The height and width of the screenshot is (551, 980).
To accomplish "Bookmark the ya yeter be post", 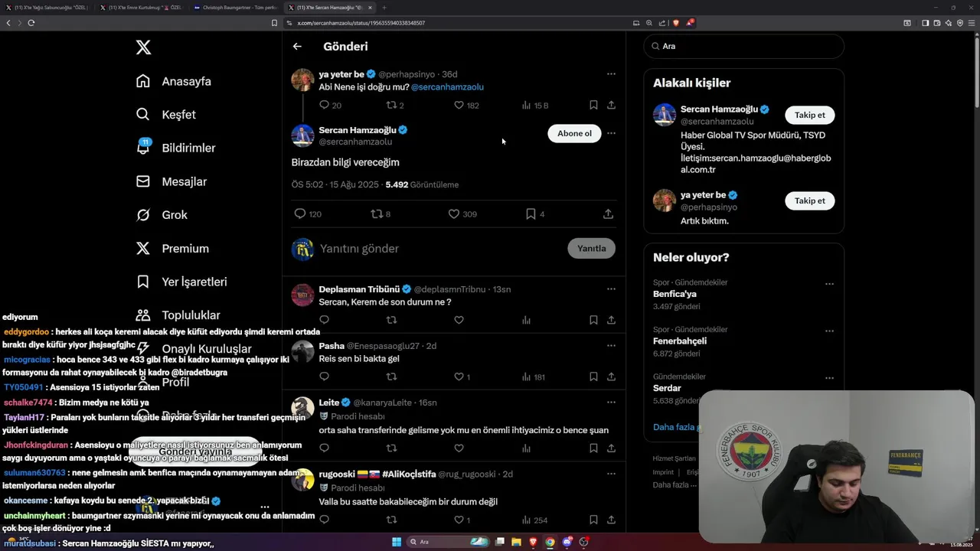I will coord(593,105).
